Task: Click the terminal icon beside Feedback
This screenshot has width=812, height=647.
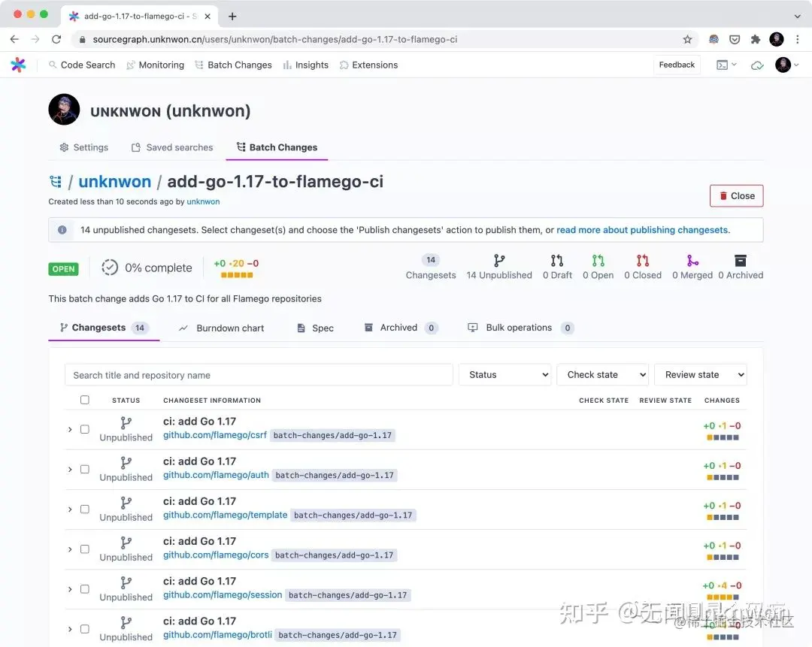Action: click(x=722, y=65)
